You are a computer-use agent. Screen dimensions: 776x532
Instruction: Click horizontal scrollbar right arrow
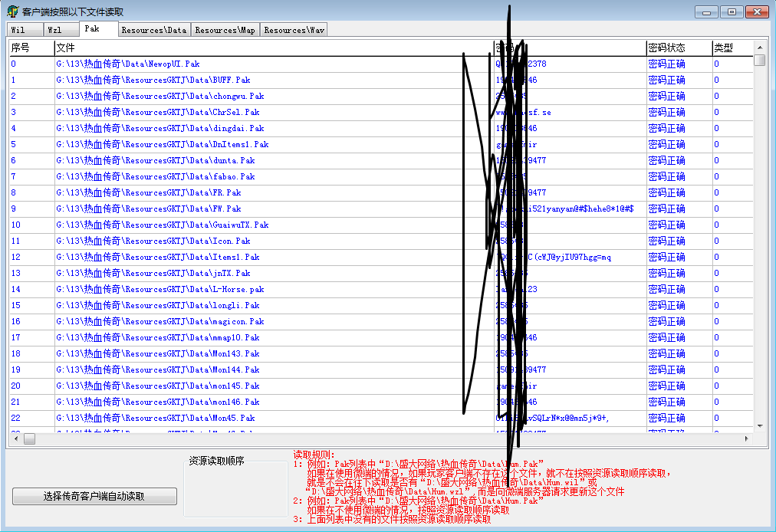point(747,439)
